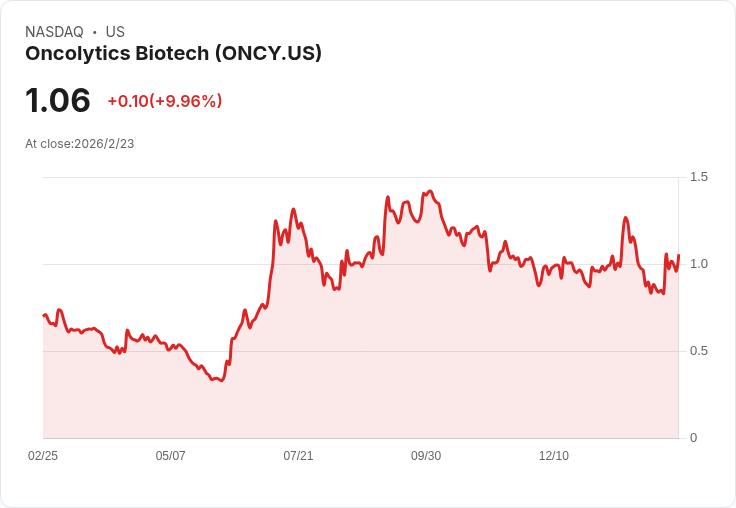Click the highest peak of the price line
Viewport: 736px width, 508px height.
point(429,190)
